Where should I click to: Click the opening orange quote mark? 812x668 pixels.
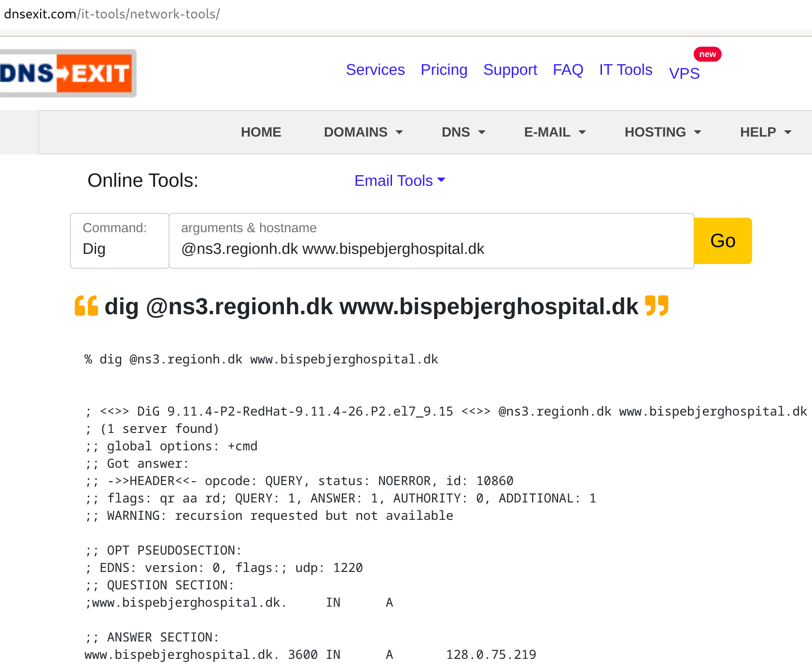pos(86,306)
